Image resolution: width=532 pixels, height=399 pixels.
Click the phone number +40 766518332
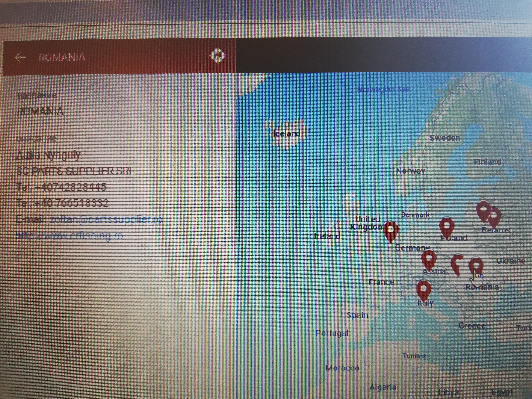[72, 203]
